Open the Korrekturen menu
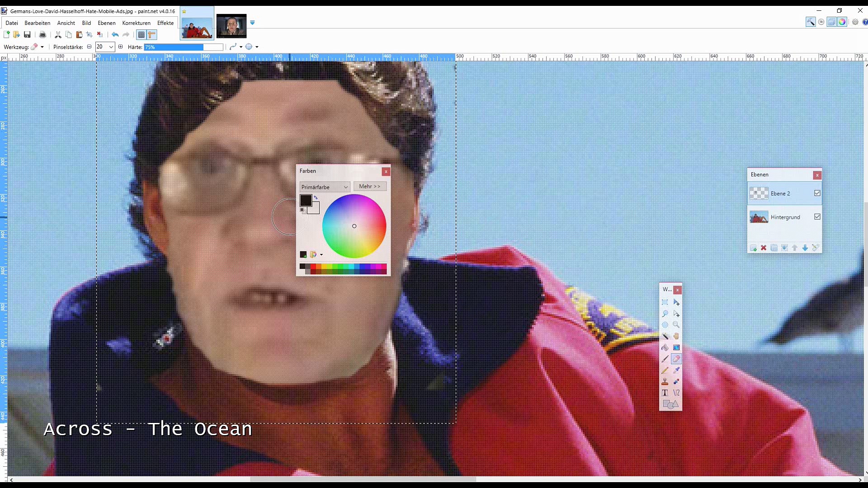 pyautogui.click(x=136, y=23)
